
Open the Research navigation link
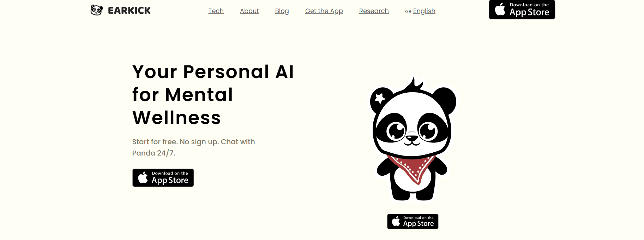point(374,11)
